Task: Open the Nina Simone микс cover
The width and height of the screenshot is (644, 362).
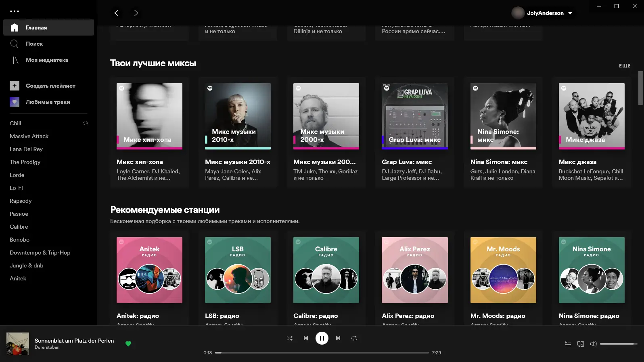Action: click(503, 116)
